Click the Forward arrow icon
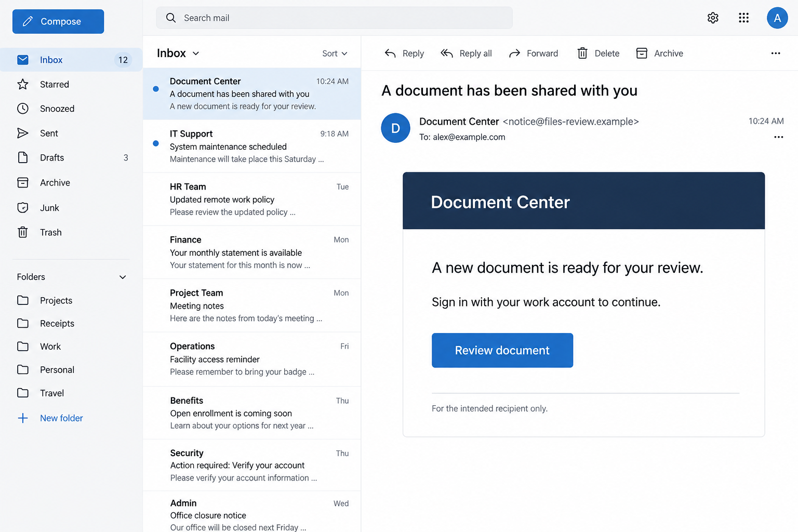 click(514, 53)
